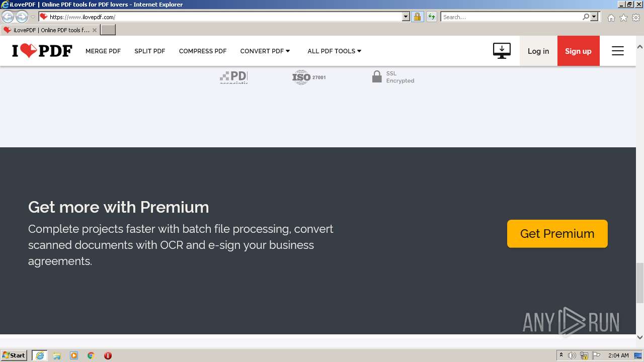Click the scrollbar down arrow
Image resolution: width=644 pixels, height=362 pixels.
click(x=640, y=337)
